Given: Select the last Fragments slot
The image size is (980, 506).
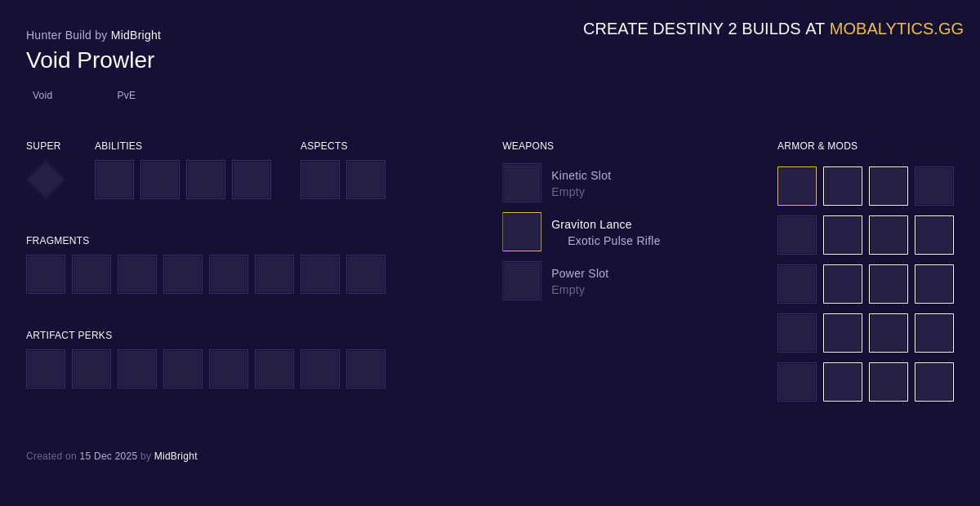Looking at the screenshot, I should pos(366,274).
